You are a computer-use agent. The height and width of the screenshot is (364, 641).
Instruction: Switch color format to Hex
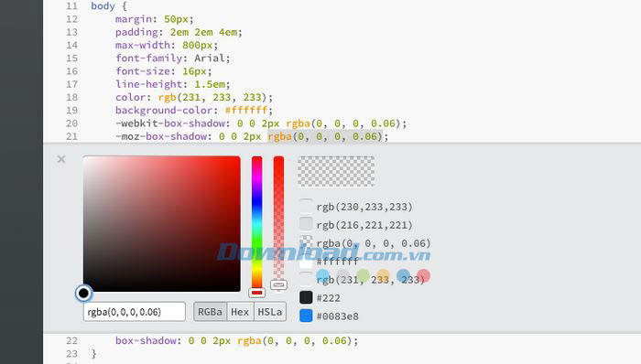coord(240,312)
